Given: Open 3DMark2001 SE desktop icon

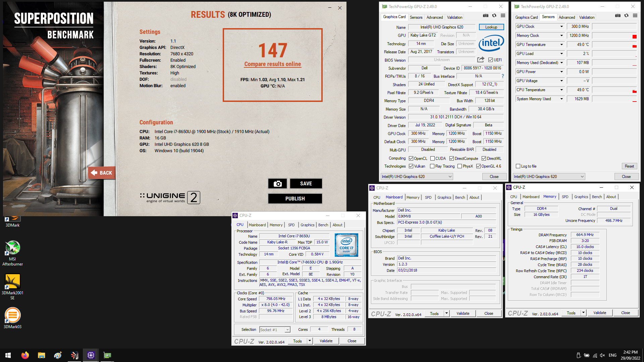Looking at the screenshot, I should coord(12,287).
